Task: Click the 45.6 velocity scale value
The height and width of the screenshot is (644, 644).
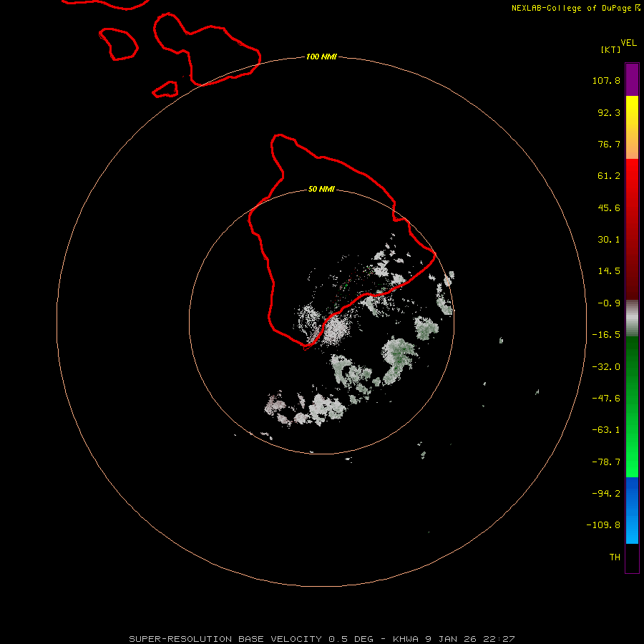Action: click(609, 208)
